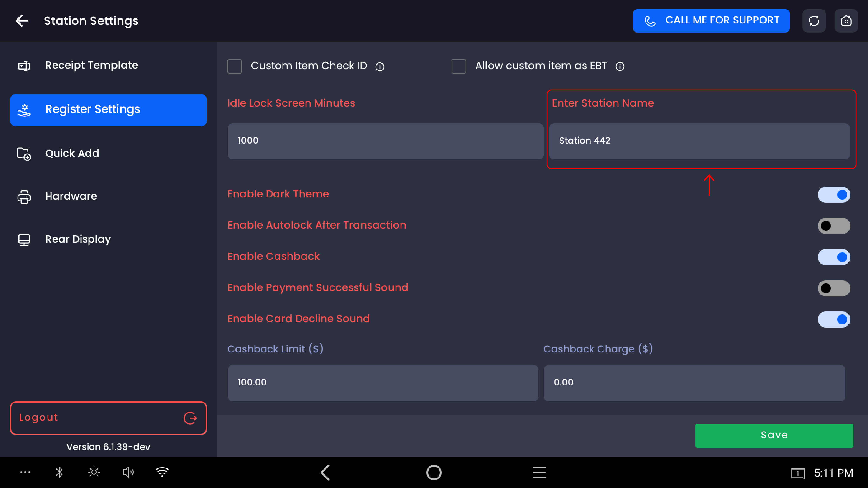The height and width of the screenshot is (488, 868).
Task: Click the 5:11 PM clock
Action: click(834, 473)
